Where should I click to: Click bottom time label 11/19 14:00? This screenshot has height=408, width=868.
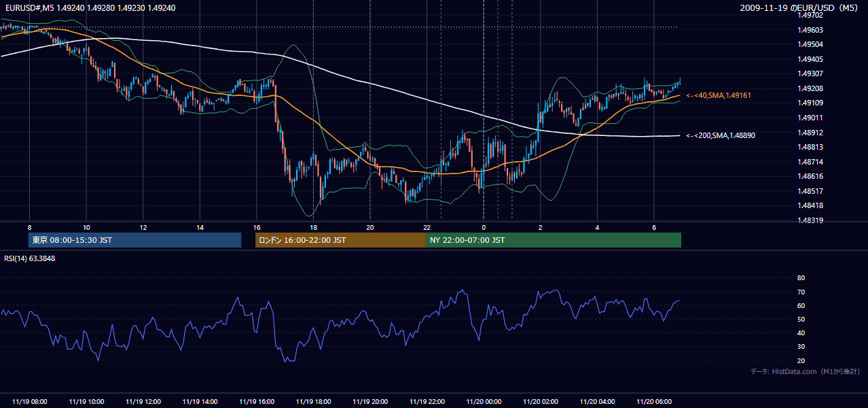pos(200,402)
